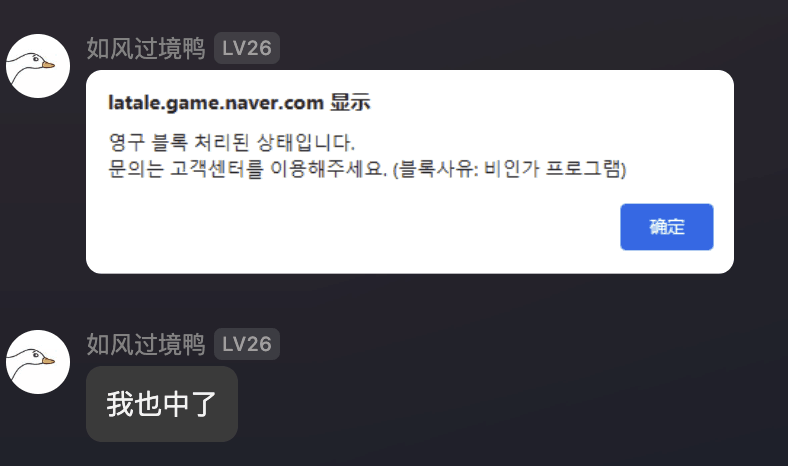Click the 문의는 고객센터를 이용해주세요 sentence
This screenshot has height=466, width=788.
248,169
